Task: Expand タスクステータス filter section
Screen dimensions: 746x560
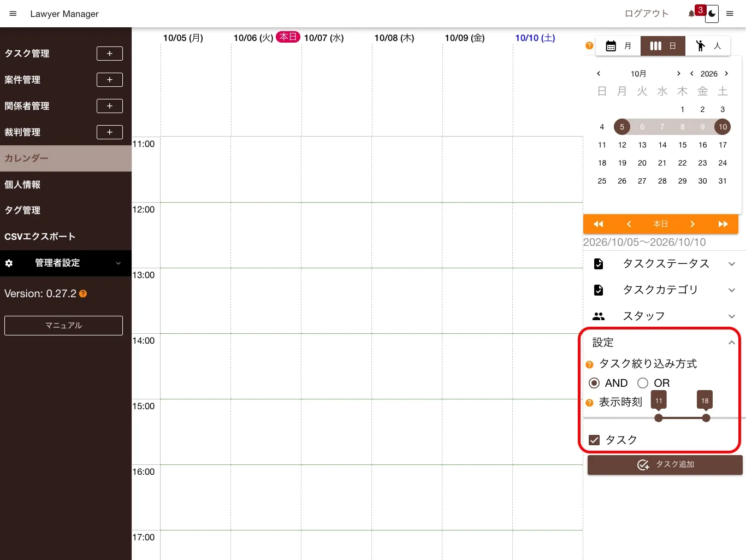Action: (x=664, y=264)
